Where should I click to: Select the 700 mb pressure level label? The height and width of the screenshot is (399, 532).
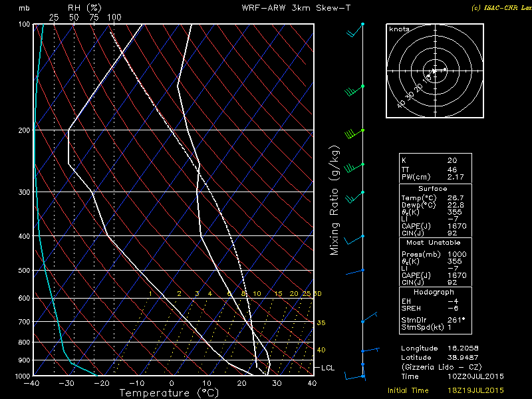[24, 322]
